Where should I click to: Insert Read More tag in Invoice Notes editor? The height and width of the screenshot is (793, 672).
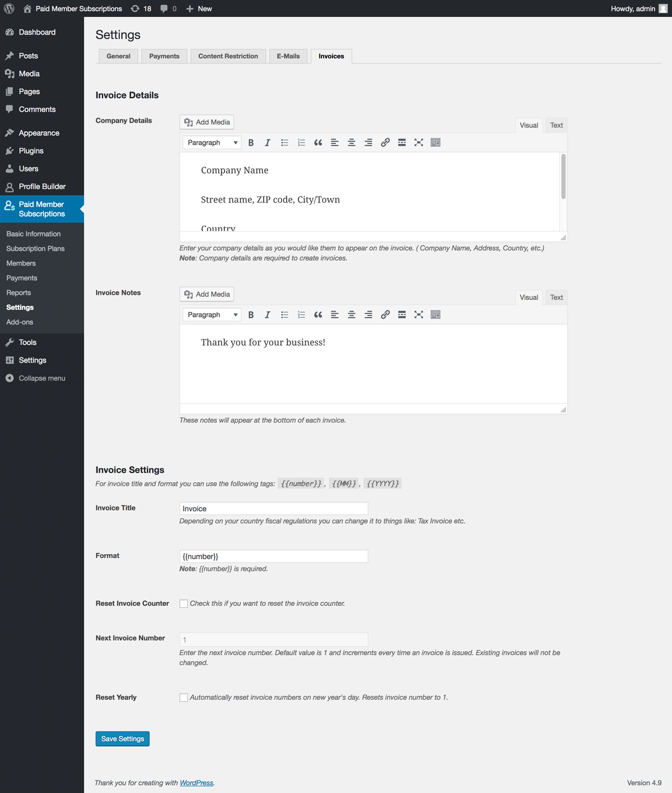pyautogui.click(x=402, y=315)
